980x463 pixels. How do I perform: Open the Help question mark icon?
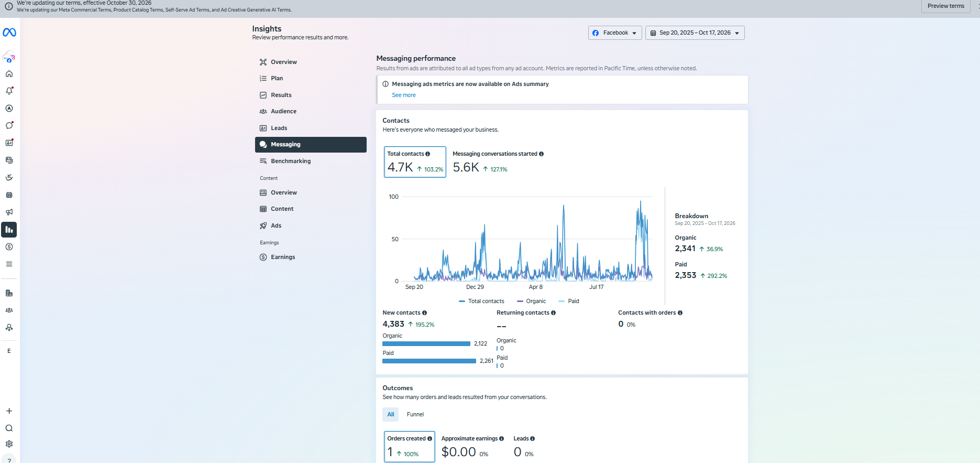(9, 460)
